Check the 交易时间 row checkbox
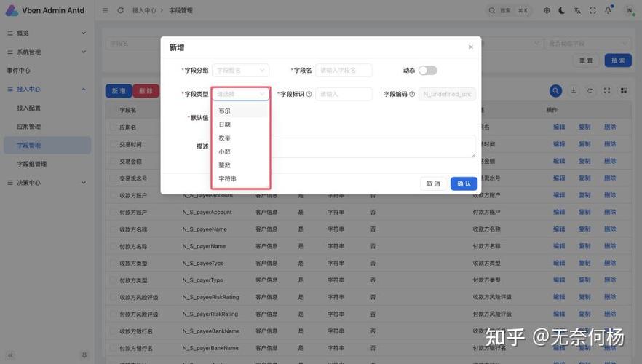The image size is (642, 364). [113, 145]
